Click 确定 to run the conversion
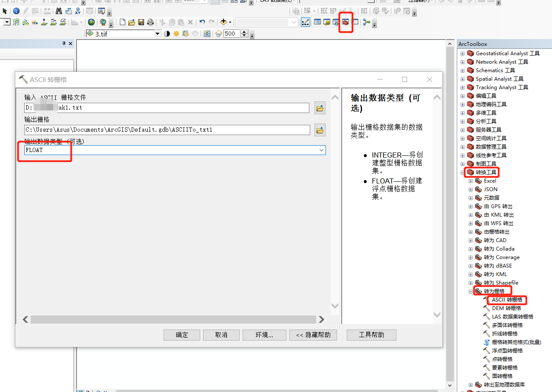Screen dimensions: 552x392 click(181, 335)
